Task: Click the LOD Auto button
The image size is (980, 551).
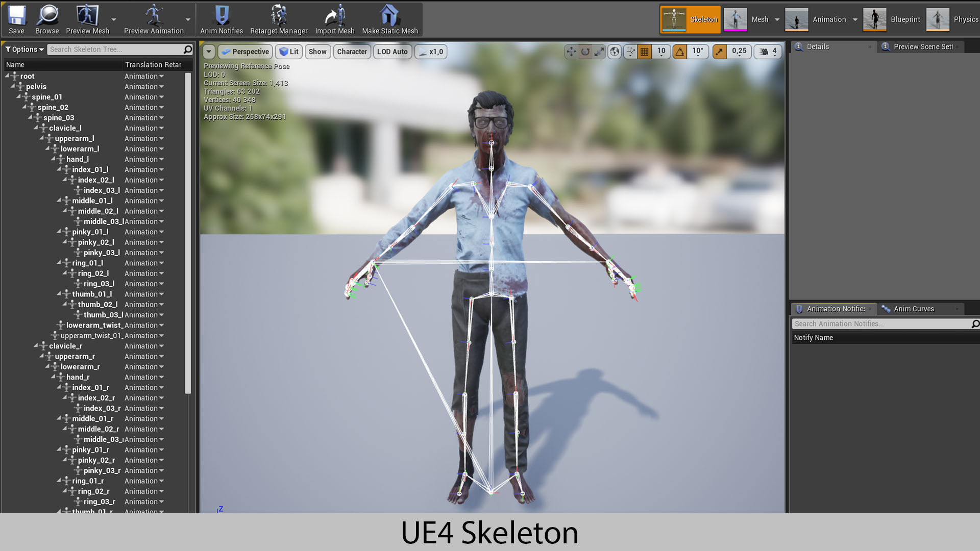Action: tap(392, 52)
